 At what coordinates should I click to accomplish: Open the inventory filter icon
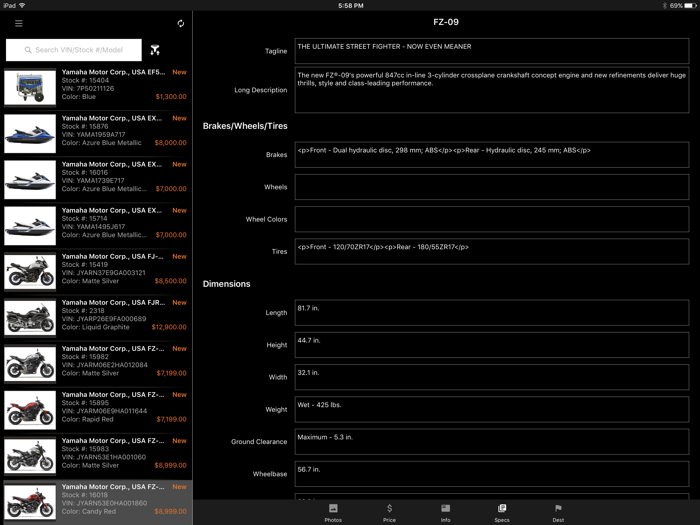pos(155,50)
